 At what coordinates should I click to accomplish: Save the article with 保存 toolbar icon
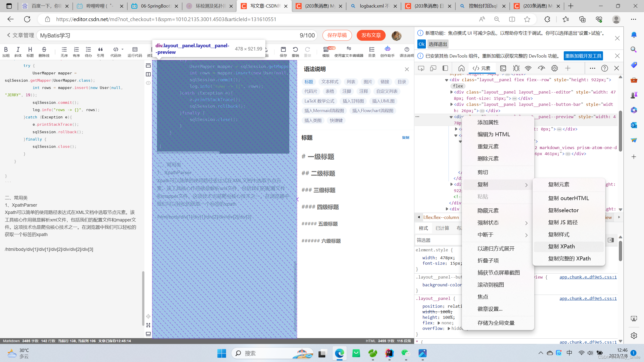283,52
